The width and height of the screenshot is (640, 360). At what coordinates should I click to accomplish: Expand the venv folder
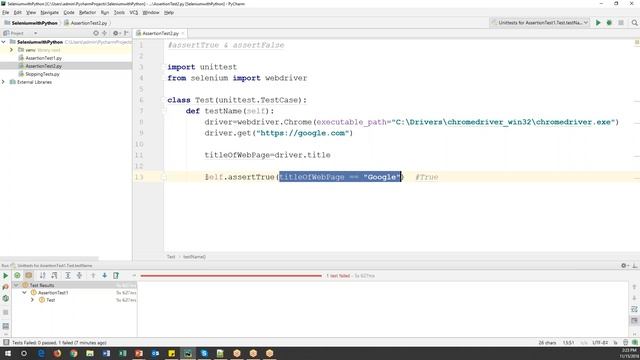tap(11, 50)
